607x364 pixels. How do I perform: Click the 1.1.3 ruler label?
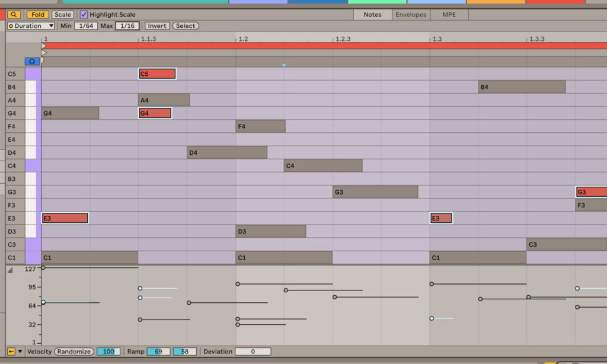[148, 39]
